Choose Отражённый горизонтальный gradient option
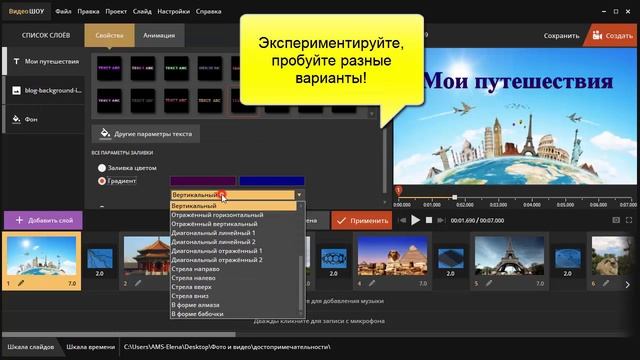 (233, 215)
